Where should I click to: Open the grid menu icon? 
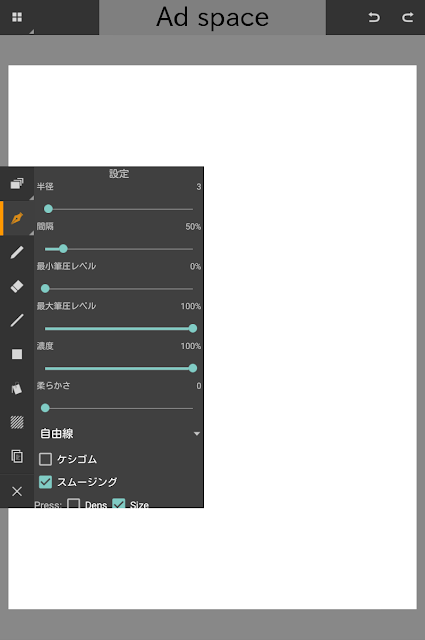point(17,17)
